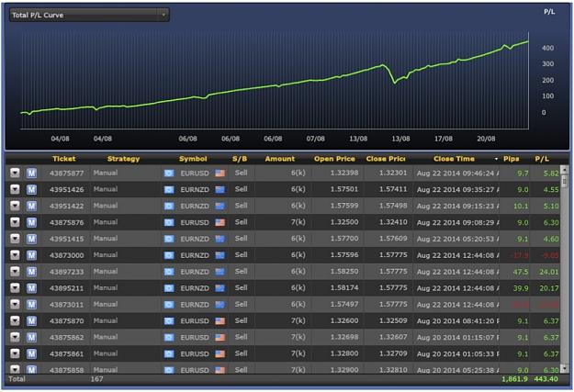The height and width of the screenshot is (392, 574).
Task: Select chart axis value 400
Action: point(547,48)
